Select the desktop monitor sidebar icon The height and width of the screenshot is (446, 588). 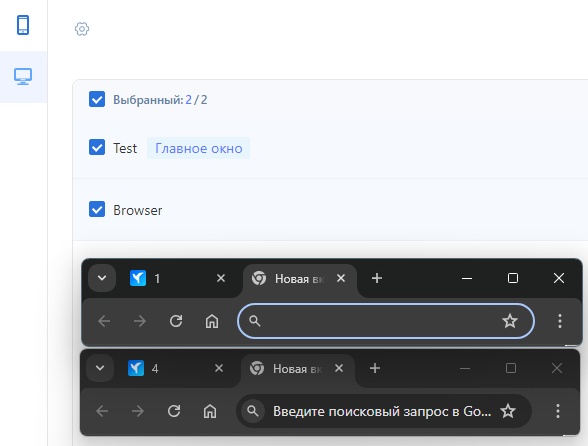[x=23, y=77]
